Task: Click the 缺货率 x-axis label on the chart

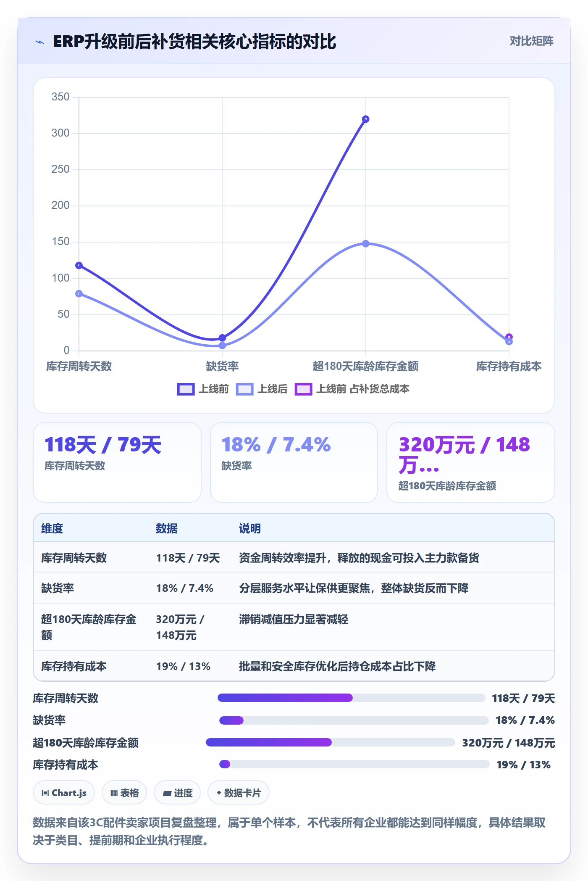Action: pyautogui.click(x=222, y=366)
